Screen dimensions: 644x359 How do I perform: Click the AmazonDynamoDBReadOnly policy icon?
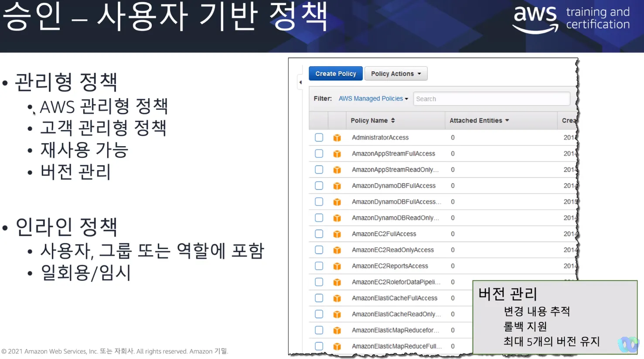[x=337, y=218]
